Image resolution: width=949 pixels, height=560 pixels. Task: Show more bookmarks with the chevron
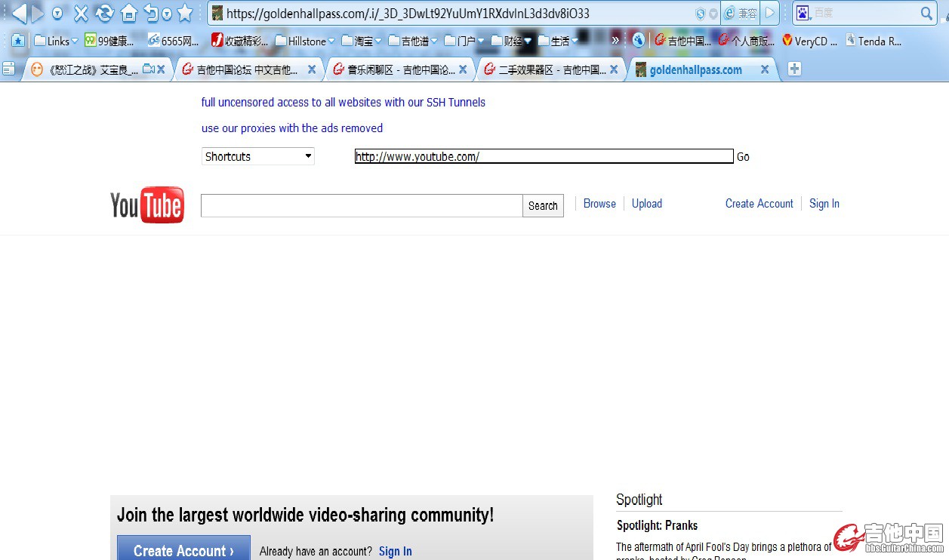click(x=615, y=41)
